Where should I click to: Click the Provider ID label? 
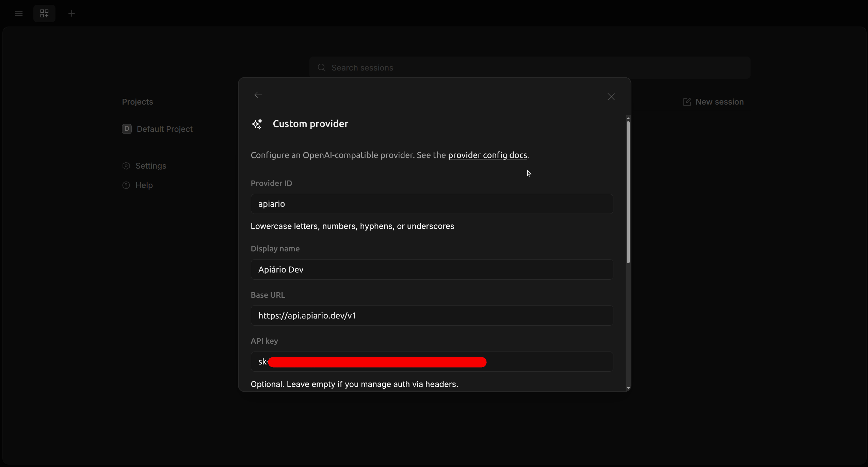(271, 183)
